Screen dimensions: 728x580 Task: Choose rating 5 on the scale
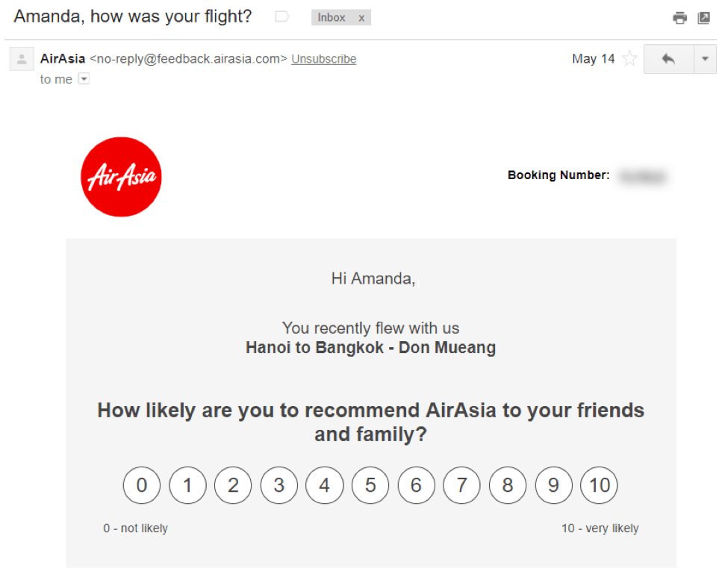pos(370,485)
